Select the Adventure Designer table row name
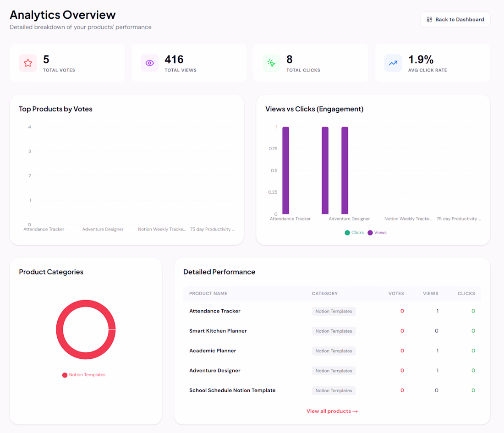This screenshot has width=504, height=433. [x=215, y=370]
